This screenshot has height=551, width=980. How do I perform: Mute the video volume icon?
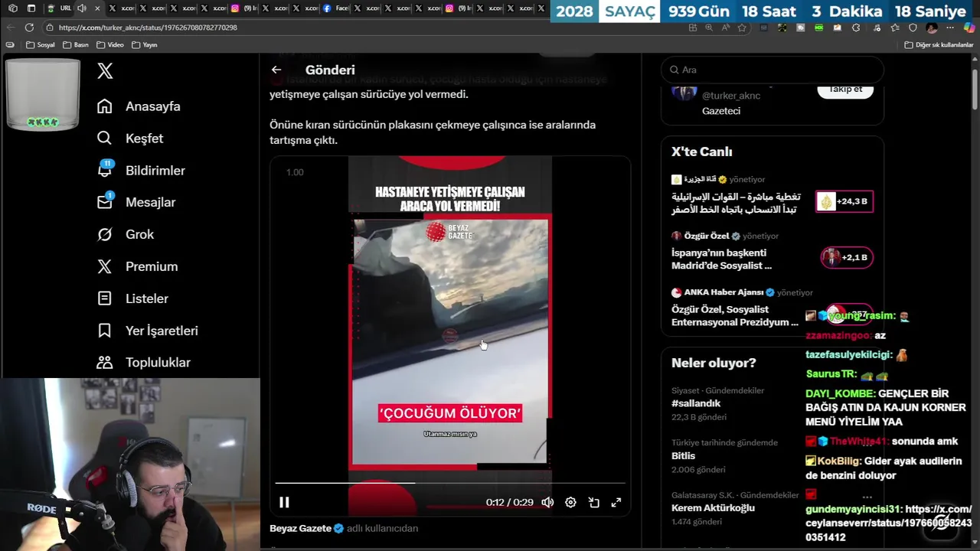(547, 502)
